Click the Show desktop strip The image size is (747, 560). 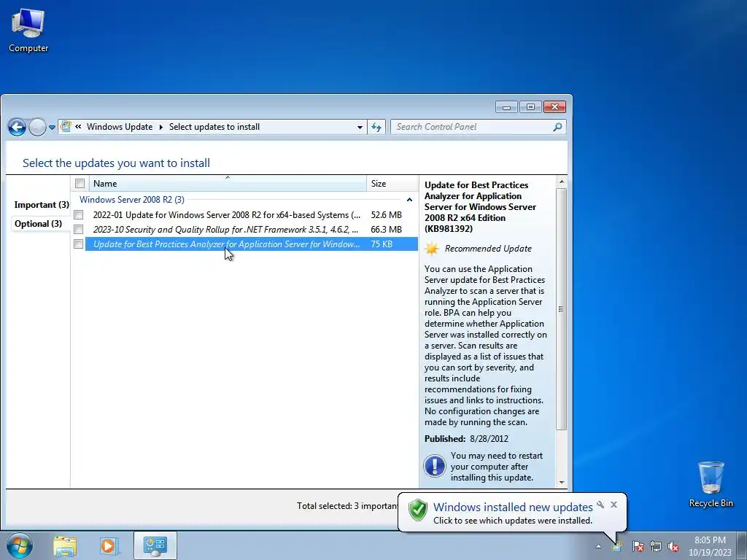743,545
